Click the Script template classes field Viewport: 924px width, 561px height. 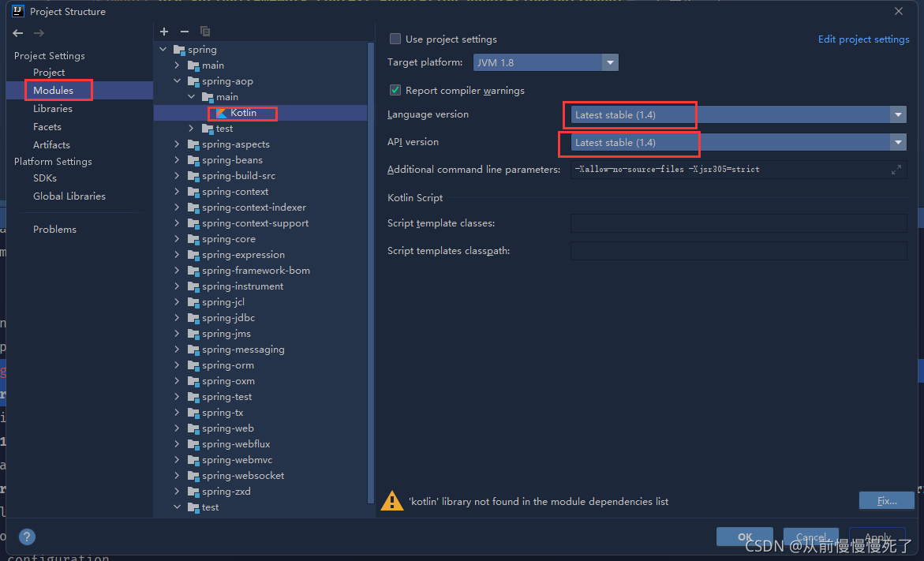739,223
